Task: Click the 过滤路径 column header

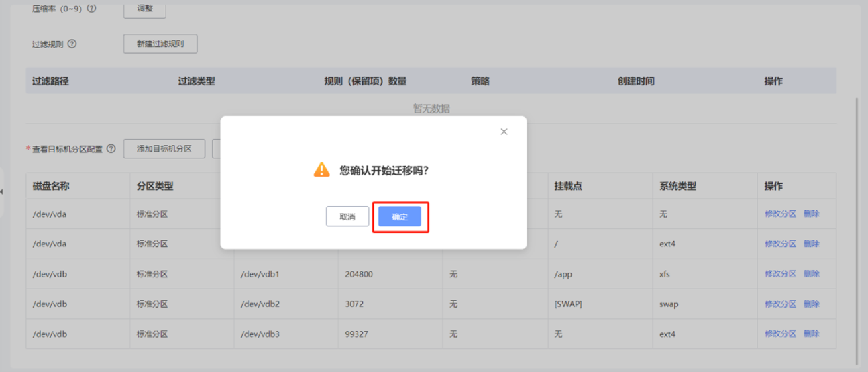Action: (51, 81)
